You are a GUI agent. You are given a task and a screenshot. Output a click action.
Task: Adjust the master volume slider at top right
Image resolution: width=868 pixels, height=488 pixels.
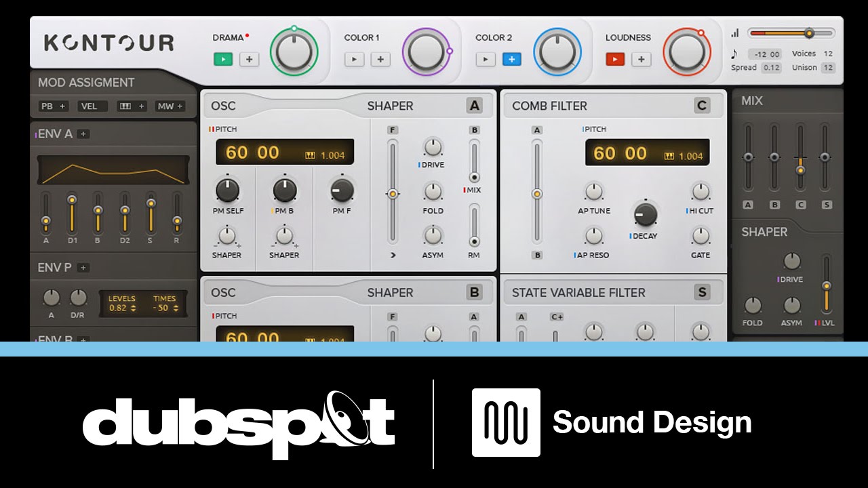[x=791, y=33]
